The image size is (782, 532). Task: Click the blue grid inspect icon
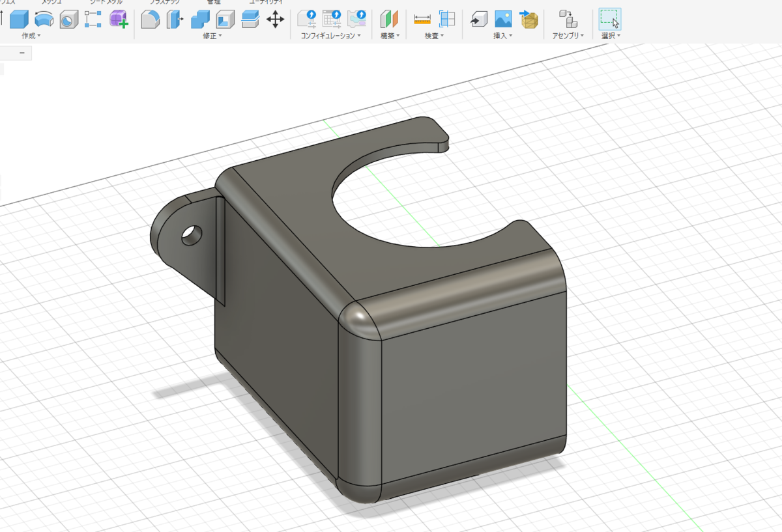tap(447, 20)
